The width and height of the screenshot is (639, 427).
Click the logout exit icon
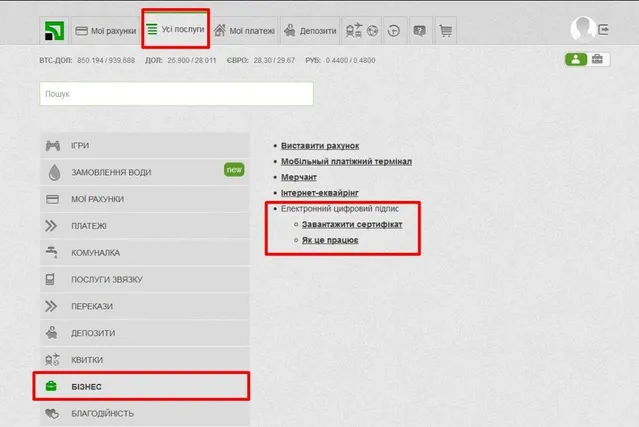[x=604, y=30]
